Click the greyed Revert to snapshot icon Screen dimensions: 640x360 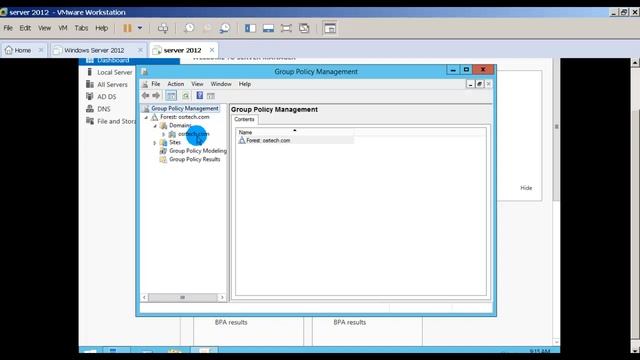click(x=207, y=28)
